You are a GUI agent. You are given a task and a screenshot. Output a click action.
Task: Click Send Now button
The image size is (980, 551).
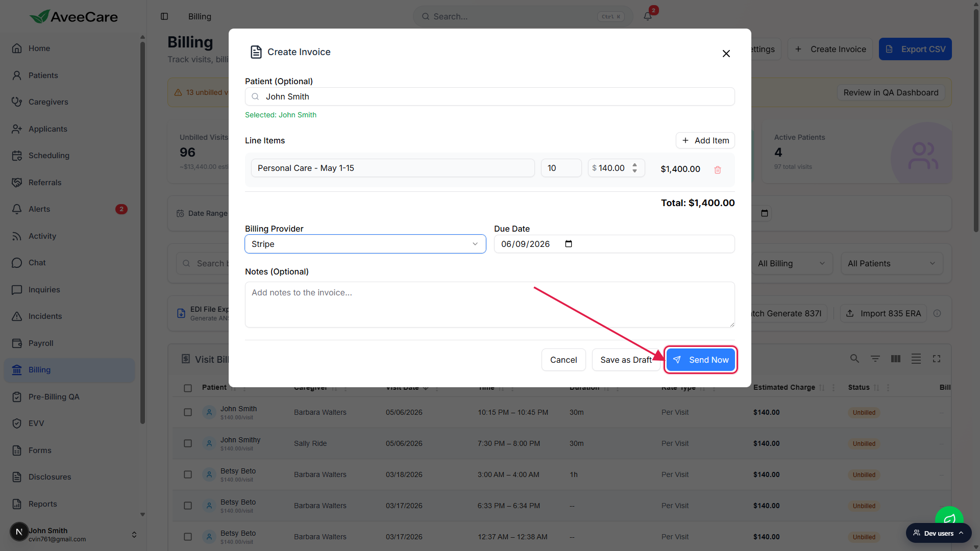point(700,360)
